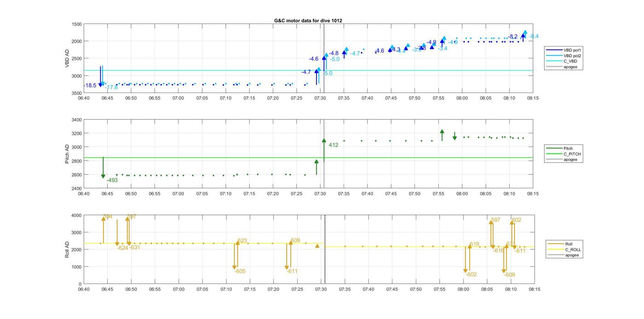
Task: Select the "Pitch AD" y-axis label
Action: point(67,154)
